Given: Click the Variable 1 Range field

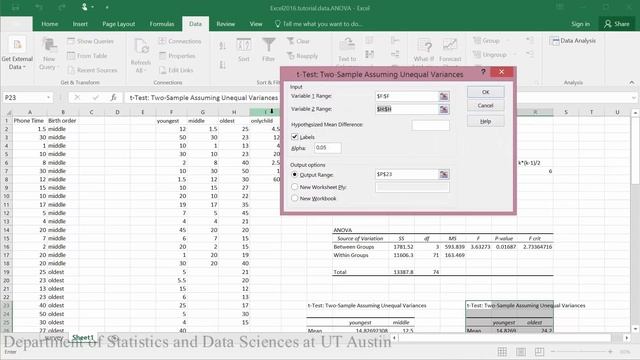Looking at the screenshot, I should click(x=407, y=96).
